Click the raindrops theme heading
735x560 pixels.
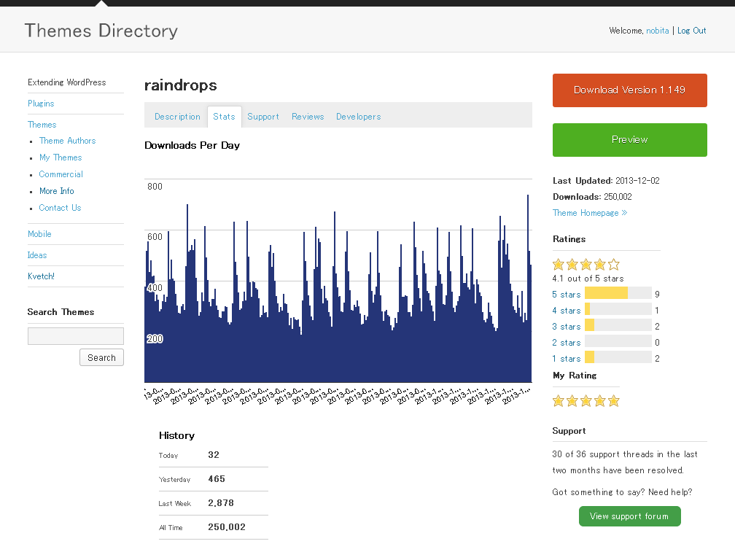pyautogui.click(x=181, y=85)
